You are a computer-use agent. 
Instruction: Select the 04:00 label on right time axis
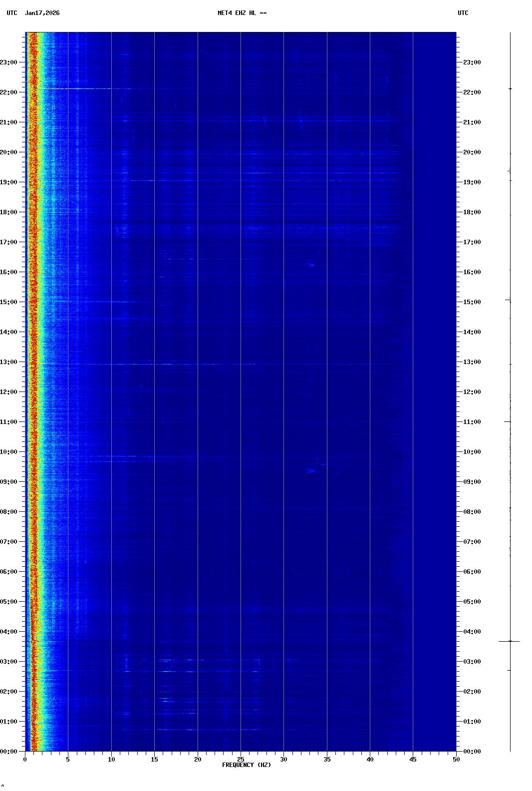click(x=472, y=632)
